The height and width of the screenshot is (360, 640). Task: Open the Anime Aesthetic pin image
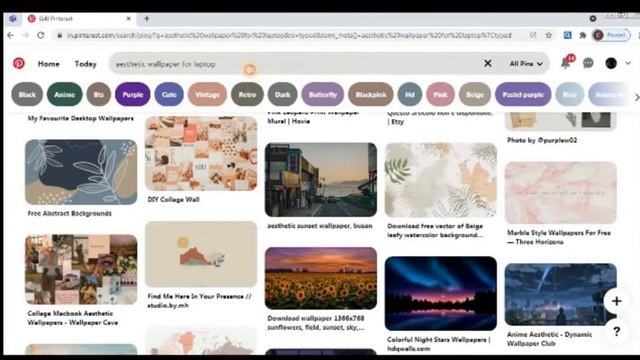[x=561, y=294]
